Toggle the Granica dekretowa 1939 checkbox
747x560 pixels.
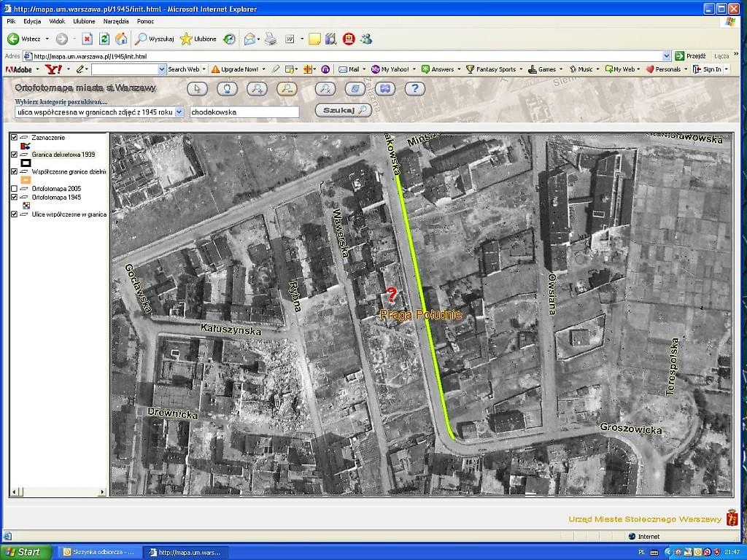(x=15, y=155)
